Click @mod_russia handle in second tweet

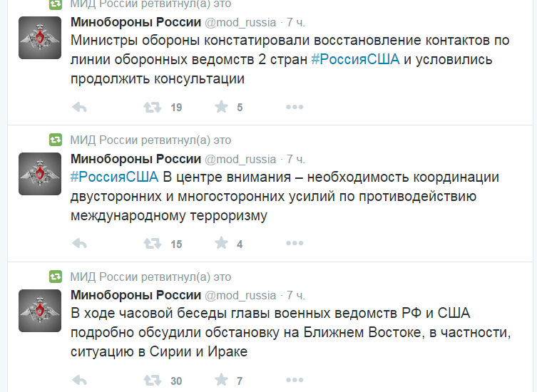(240, 159)
